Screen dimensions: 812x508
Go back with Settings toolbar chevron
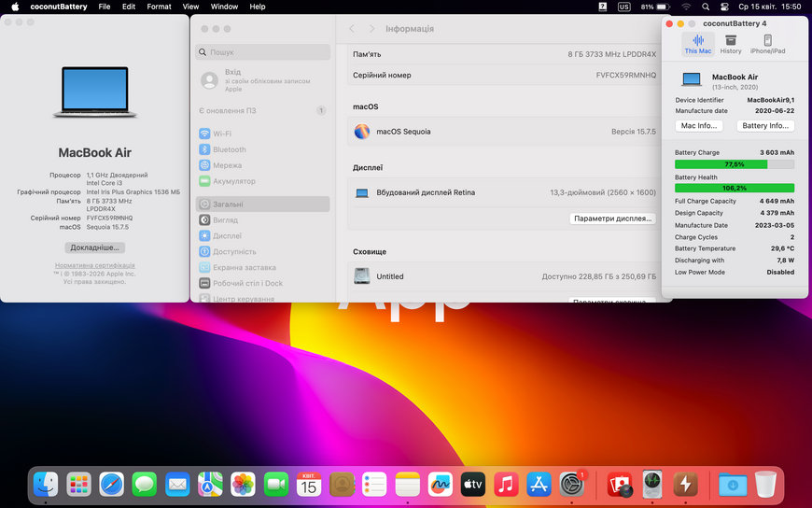tap(352, 29)
